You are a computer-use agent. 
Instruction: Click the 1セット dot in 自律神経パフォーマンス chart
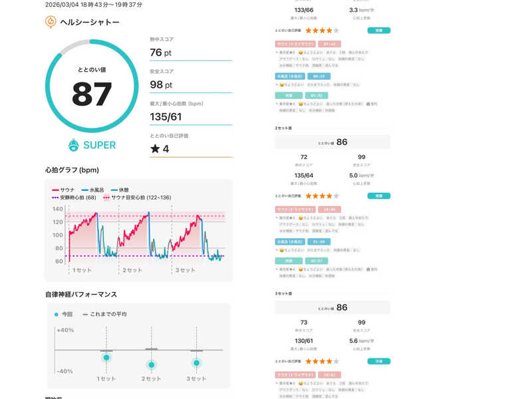coord(106,358)
